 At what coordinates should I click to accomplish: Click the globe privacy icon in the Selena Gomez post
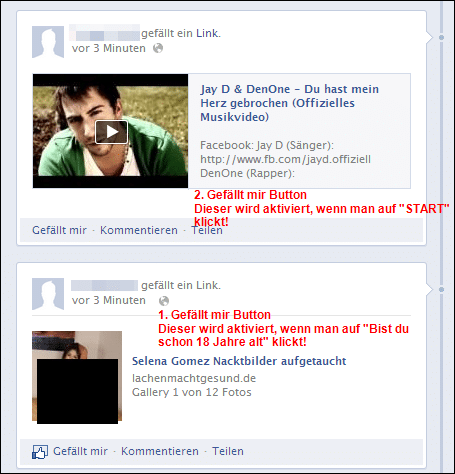(164, 301)
